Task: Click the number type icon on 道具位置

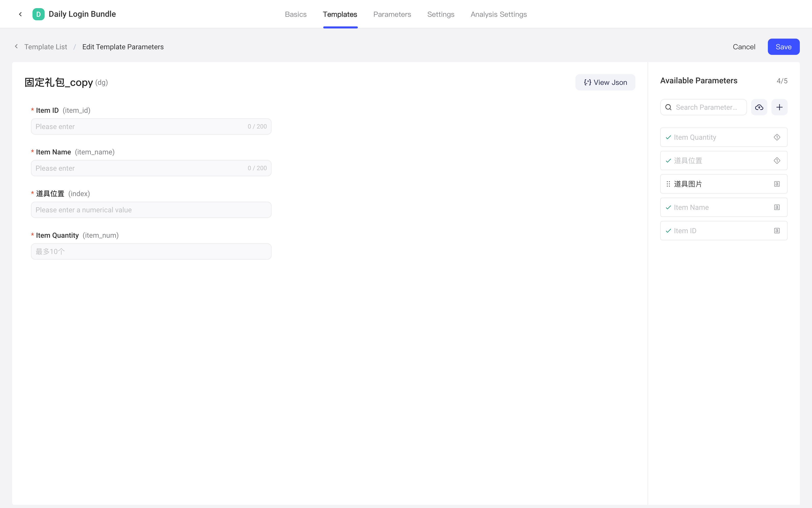Action: pyautogui.click(x=777, y=161)
